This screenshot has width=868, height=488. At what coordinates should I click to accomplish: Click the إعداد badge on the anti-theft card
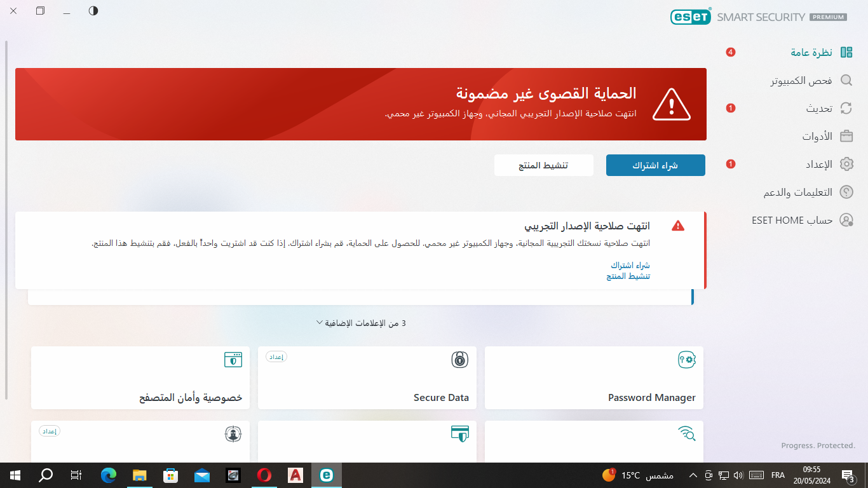50,431
